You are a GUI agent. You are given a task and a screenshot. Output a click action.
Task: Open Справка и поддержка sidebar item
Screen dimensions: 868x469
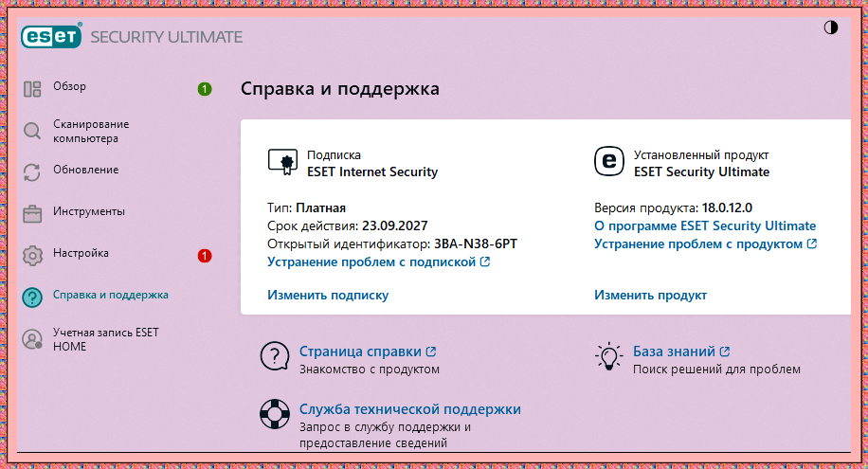111,295
